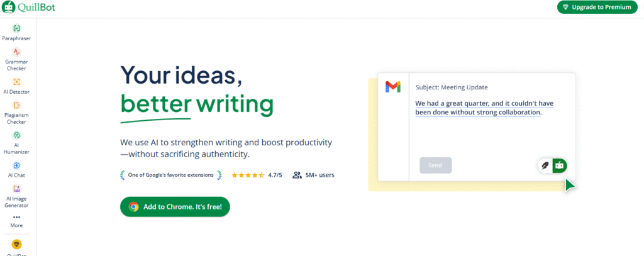The width and height of the screenshot is (644, 256).
Task: Click the QuillBot logo icon
Action: click(x=9, y=7)
